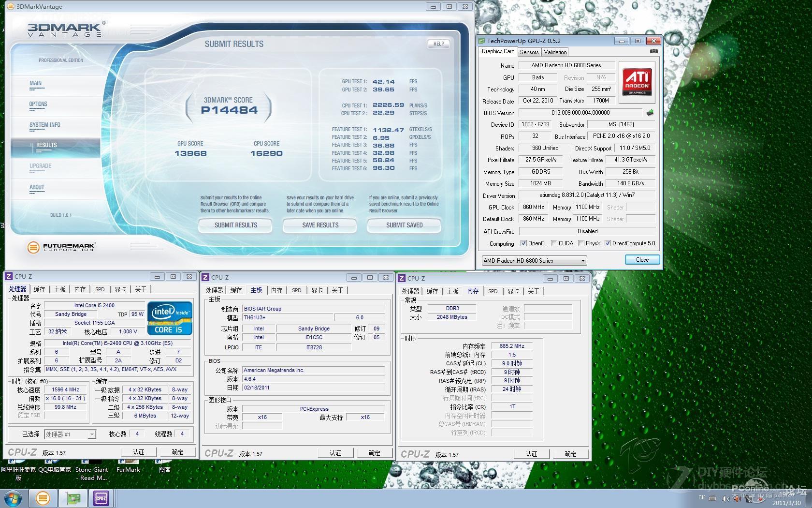The height and width of the screenshot is (508, 812).
Task: Click the SUBMIT RESULTS button
Action: point(235,225)
